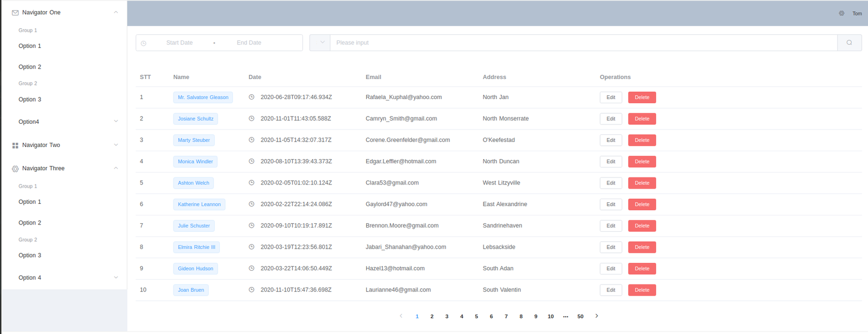Delete the Katherine Leannon row
Image resolution: width=868 pixels, height=334 pixels.
point(642,204)
